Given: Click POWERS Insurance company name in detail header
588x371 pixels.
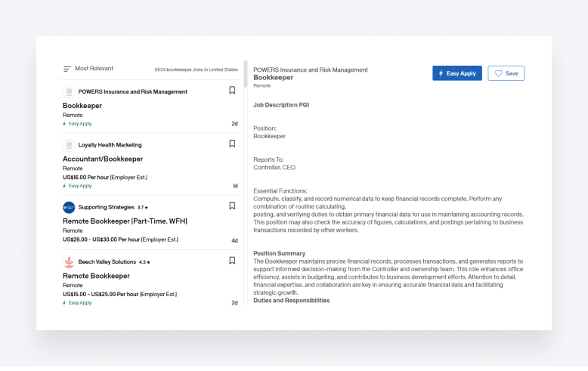Looking at the screenshot, I should tap(310, 70).
